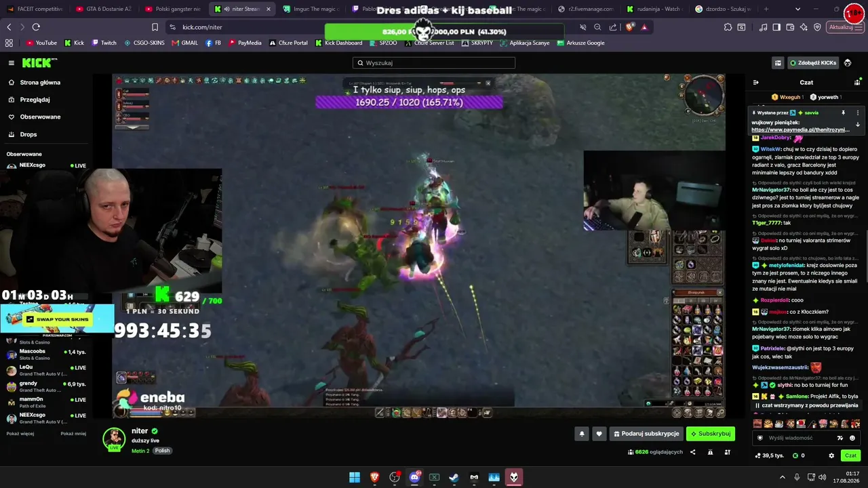Follow niter with the heart button

coord(599,434)
